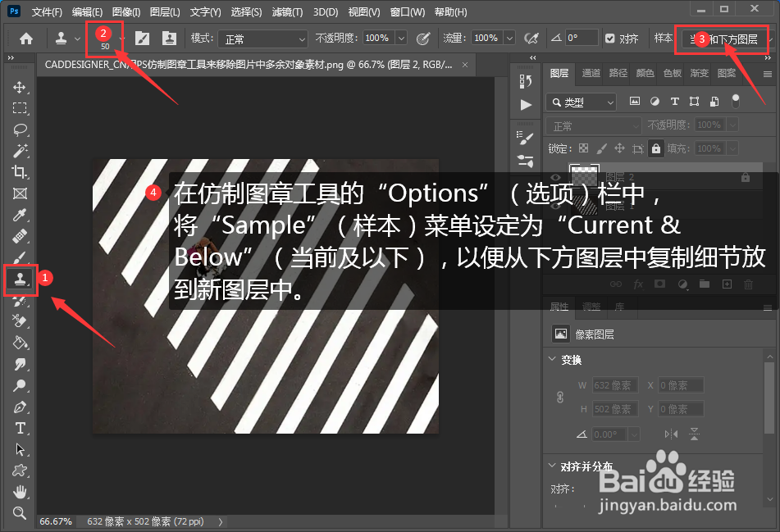Open the Filter menu

(x=287, y=12)
